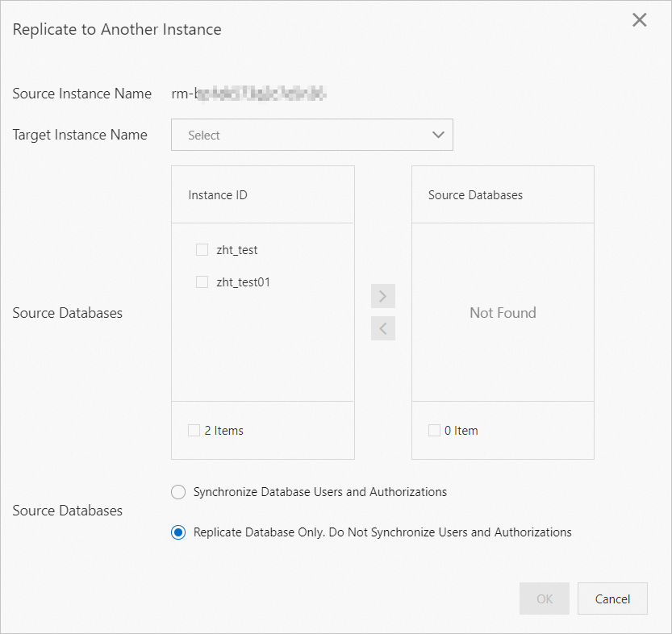Viewport: 672px width, 634px height.
Task: Check the zht_test01 database checkbox
Action: click(202, 282)
